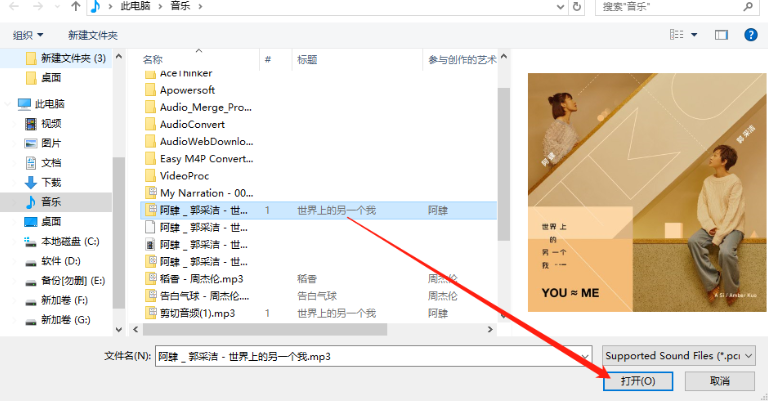Sort by 标题 column header
Viewport: 768px width, 401px height.
click(307, 60)
